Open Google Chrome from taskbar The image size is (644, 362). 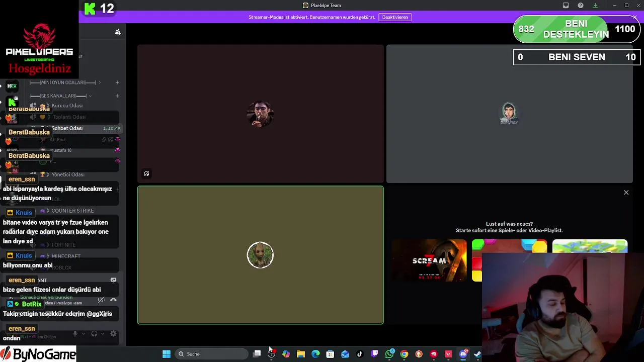coord(404,354)
